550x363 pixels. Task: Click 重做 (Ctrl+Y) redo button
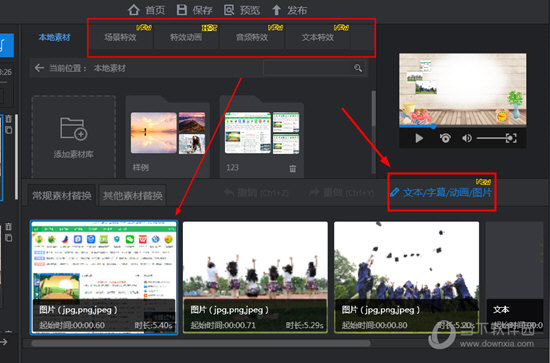[x=342, y=193]
